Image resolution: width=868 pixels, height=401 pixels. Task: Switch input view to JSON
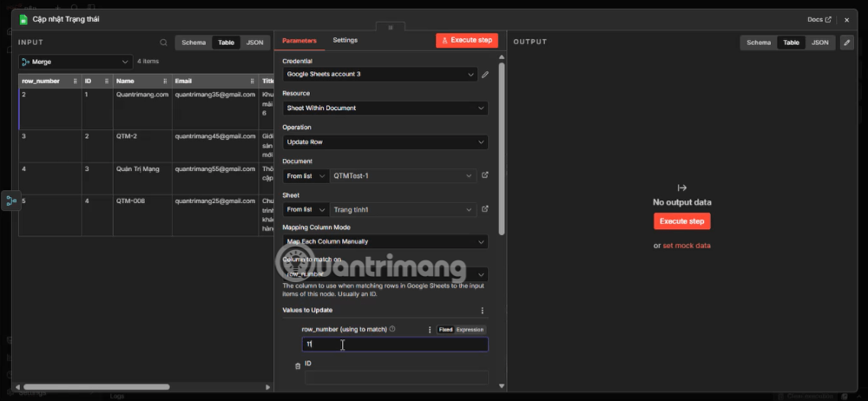(254, 43)
